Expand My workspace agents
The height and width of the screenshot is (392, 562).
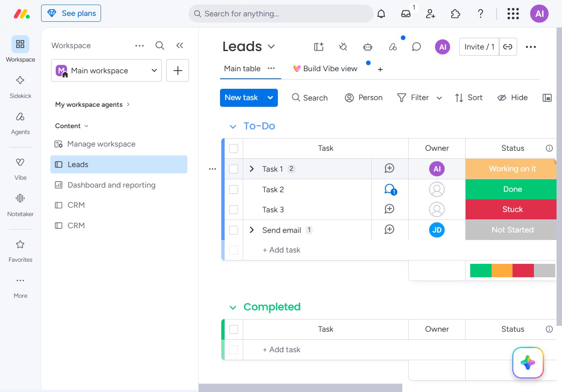[x=92, y=104]
